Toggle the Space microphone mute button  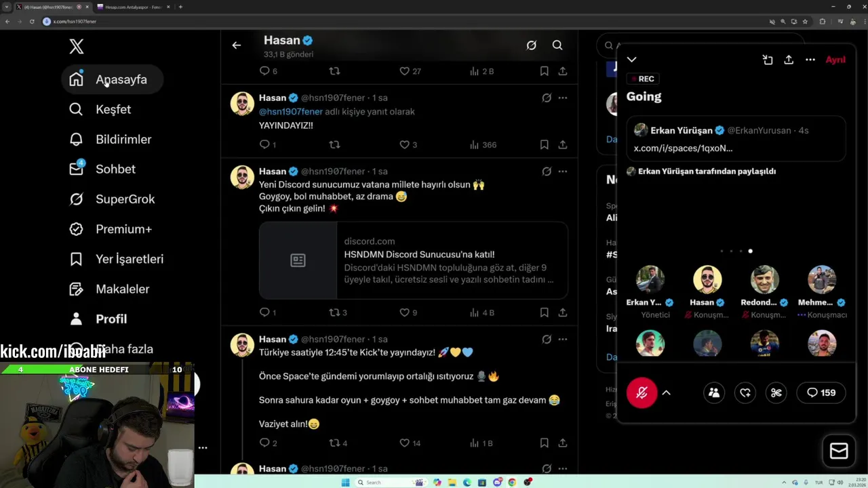coord(642,392)
